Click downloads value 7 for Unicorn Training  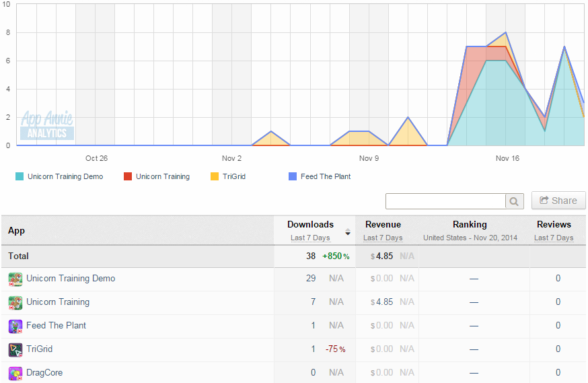tap(313, 302)
